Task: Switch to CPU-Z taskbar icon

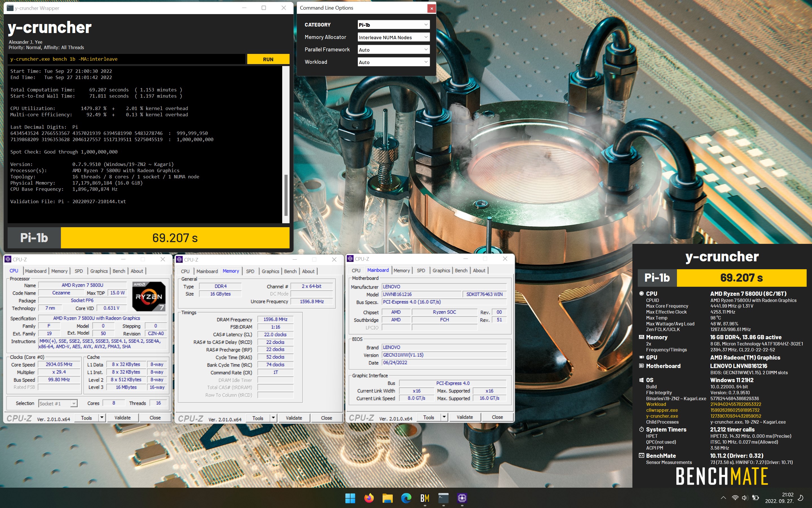Action: (462, 498)
